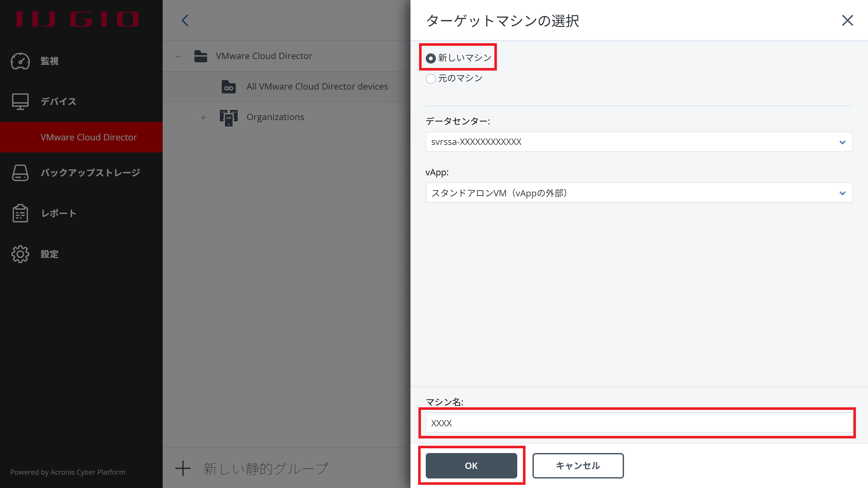This screenshot has width=868, height=488.
Task: Click the バックアップストレージ drive icon
Action: tap(20, 173)
